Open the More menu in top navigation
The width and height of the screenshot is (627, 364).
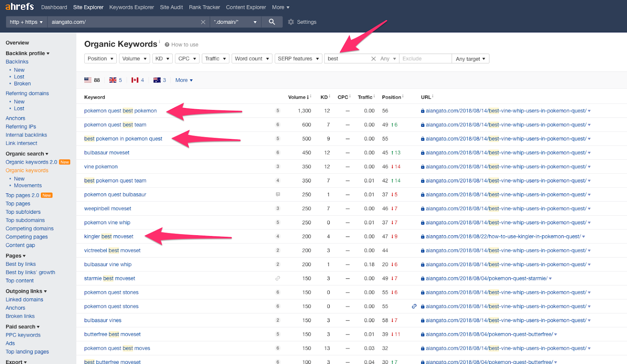pyautogui.click(x=281, y=7)
